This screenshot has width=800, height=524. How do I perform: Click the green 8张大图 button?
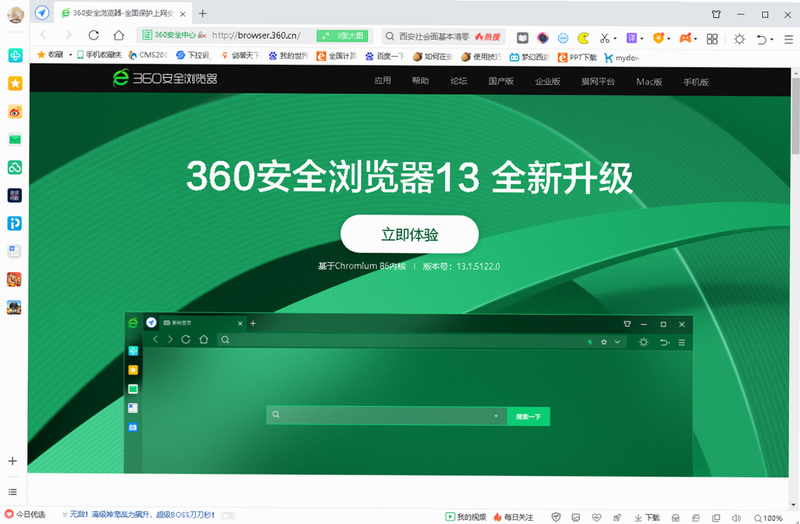[x=342, y=35]
